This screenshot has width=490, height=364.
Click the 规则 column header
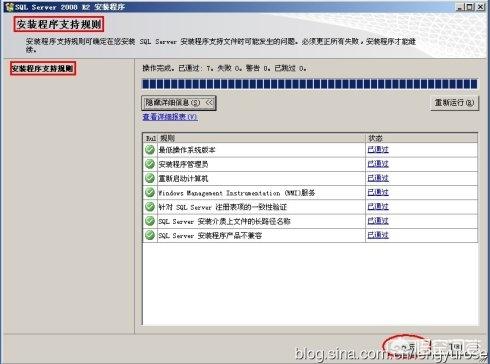[x=261, y=138]
